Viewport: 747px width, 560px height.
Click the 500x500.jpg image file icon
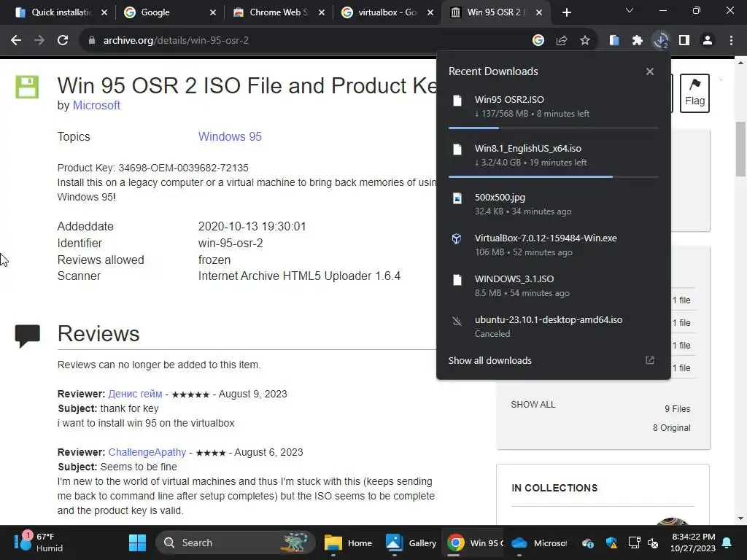[457, 198]
